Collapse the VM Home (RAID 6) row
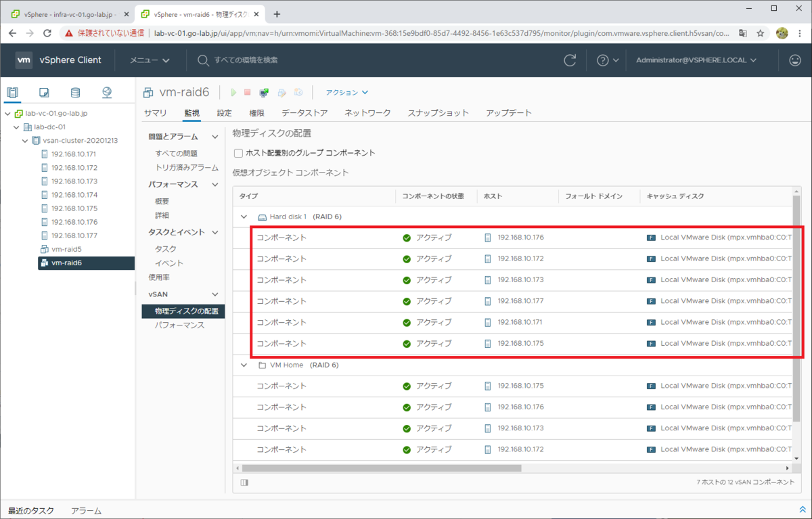The image size is (812, 519). tap(244, 365)
